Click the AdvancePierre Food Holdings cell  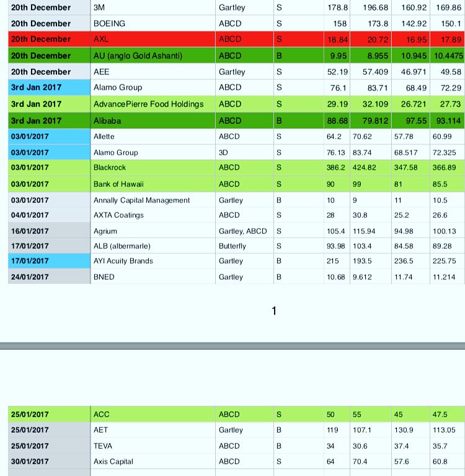pyautogui.click(x=153, y=104)
